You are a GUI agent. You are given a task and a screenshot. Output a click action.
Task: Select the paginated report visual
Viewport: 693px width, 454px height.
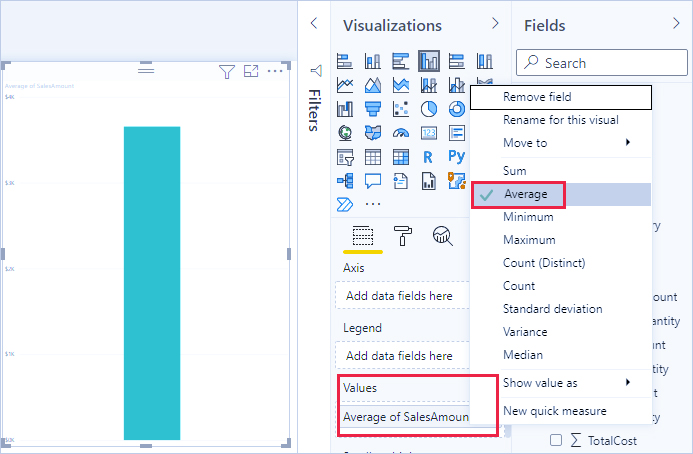point(429,181)
